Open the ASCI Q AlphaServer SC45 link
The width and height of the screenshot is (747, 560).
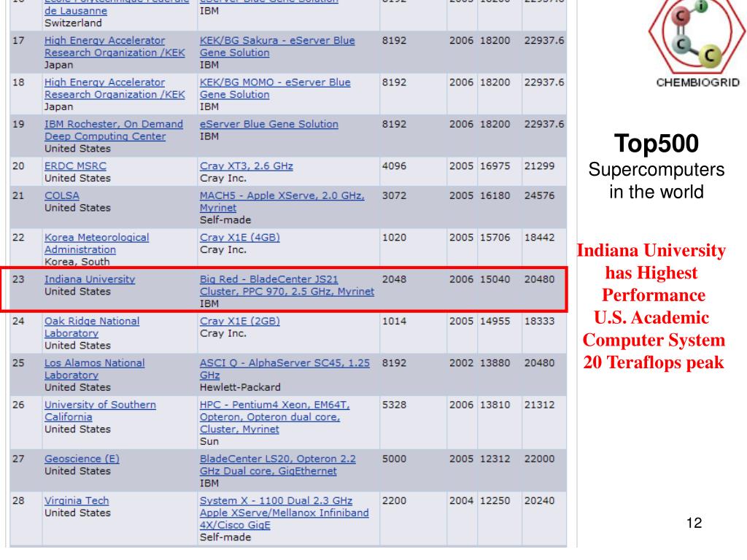coord(285,369)
